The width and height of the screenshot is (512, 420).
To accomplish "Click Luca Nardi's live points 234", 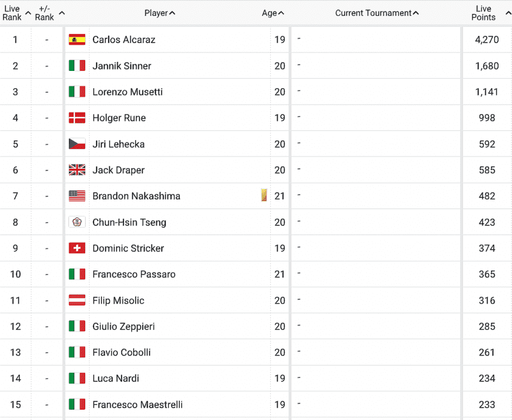I will click(487, 378).
